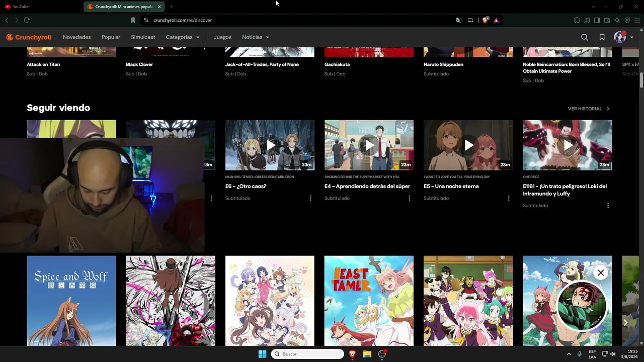Open the Brave VPN shield icon

(627, 20)
